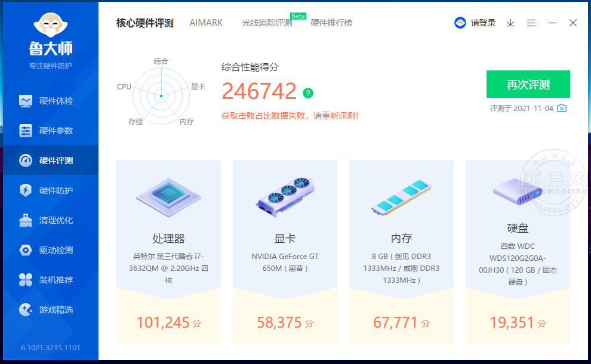
Task: Click the 综合性能得分 heading
Action: (x=250, y=67)
